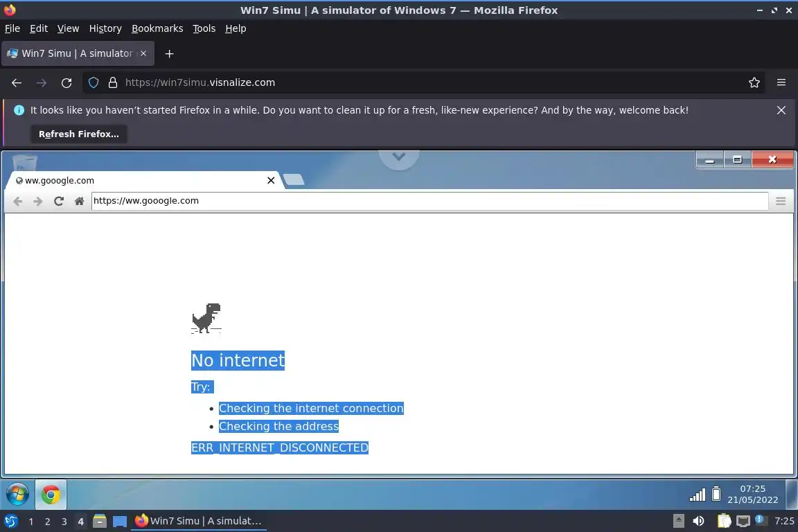Open the Help menu
This screenshot has width=798, height=532.
(x=236, y=28)
